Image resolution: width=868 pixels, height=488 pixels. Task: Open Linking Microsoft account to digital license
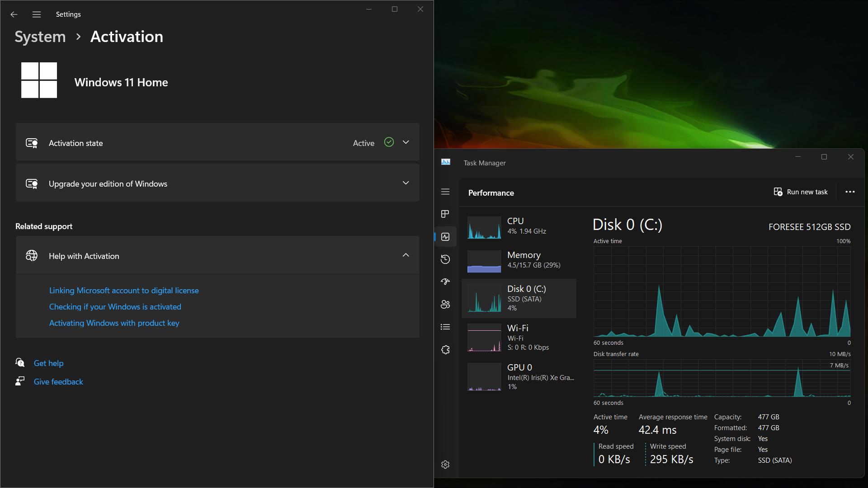(124, 291)
